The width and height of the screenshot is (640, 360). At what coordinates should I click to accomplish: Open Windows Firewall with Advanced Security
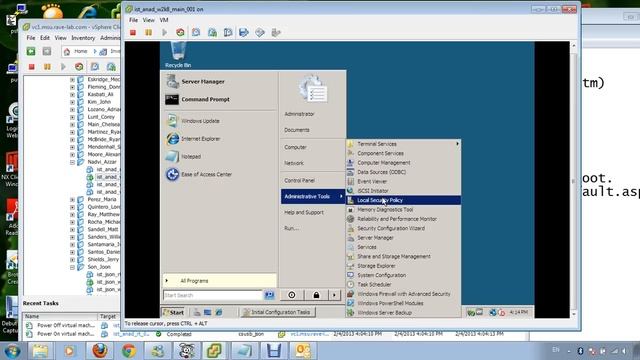[404, 294]
